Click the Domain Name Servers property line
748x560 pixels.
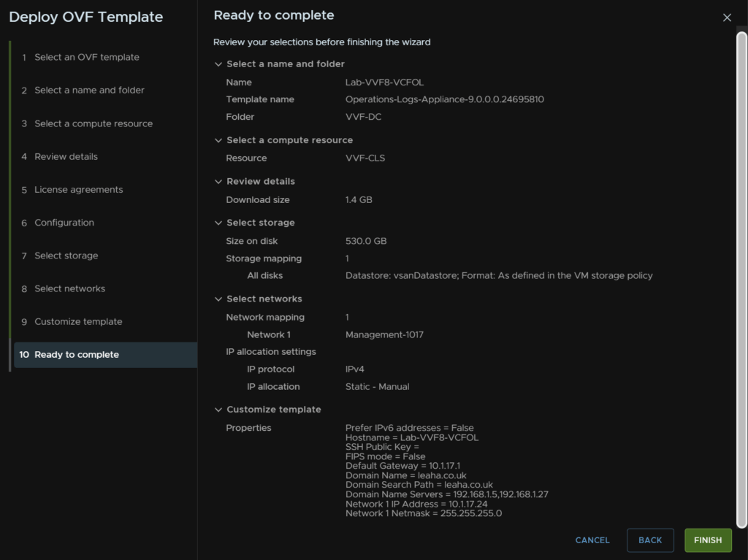pos(447,494)
